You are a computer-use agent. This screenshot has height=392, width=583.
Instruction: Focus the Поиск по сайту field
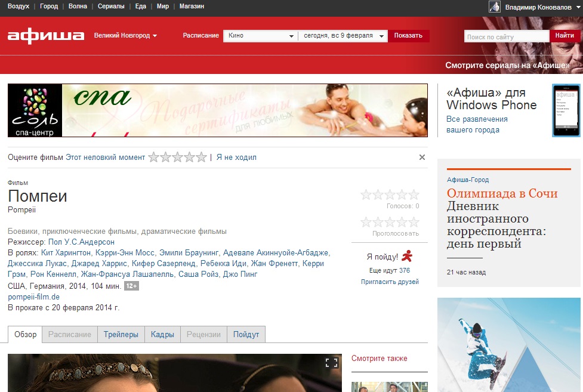[507, 36]
